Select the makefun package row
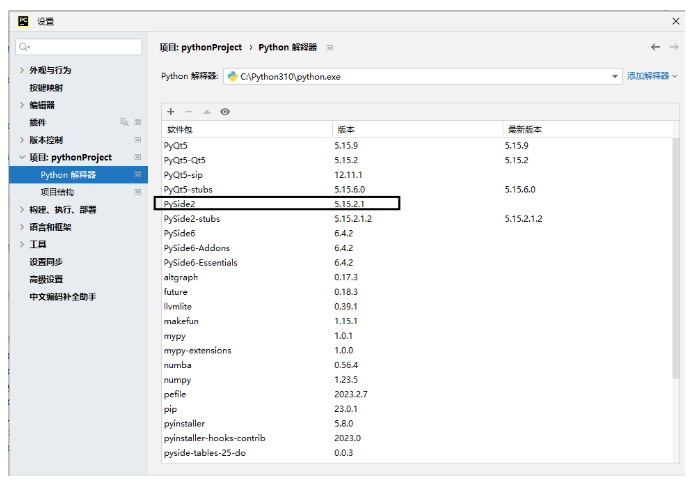This screenshot has width=694, height=485. [x=417, y=321]
